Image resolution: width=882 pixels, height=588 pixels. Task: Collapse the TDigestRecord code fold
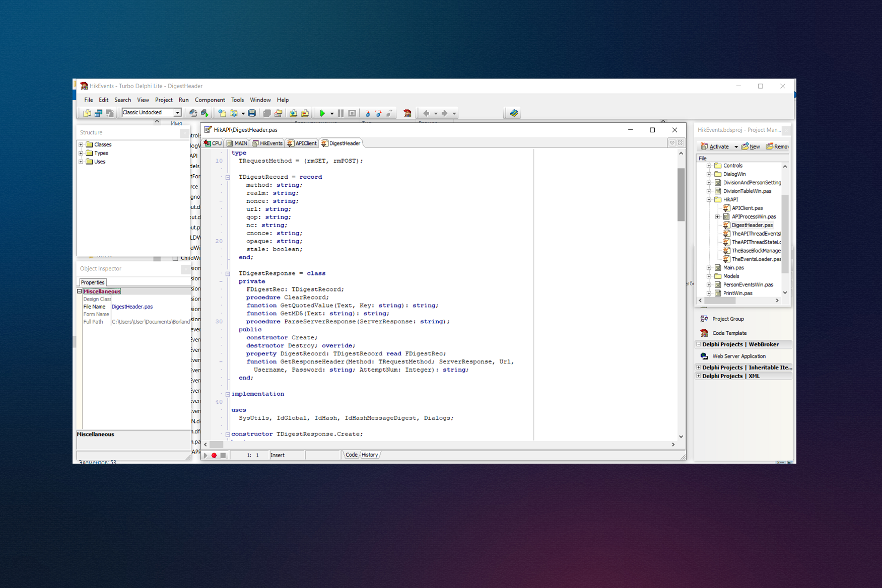click(228, 177)
